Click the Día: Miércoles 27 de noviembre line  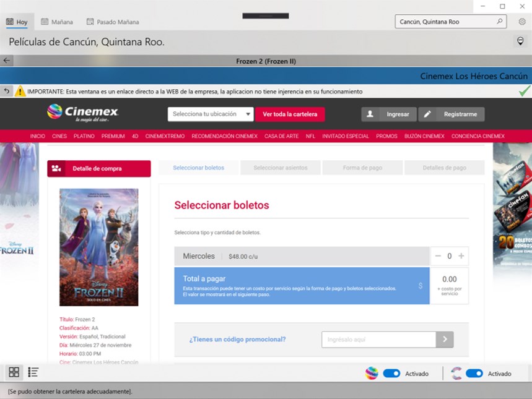pyautogui.click(x=95, y=345)
